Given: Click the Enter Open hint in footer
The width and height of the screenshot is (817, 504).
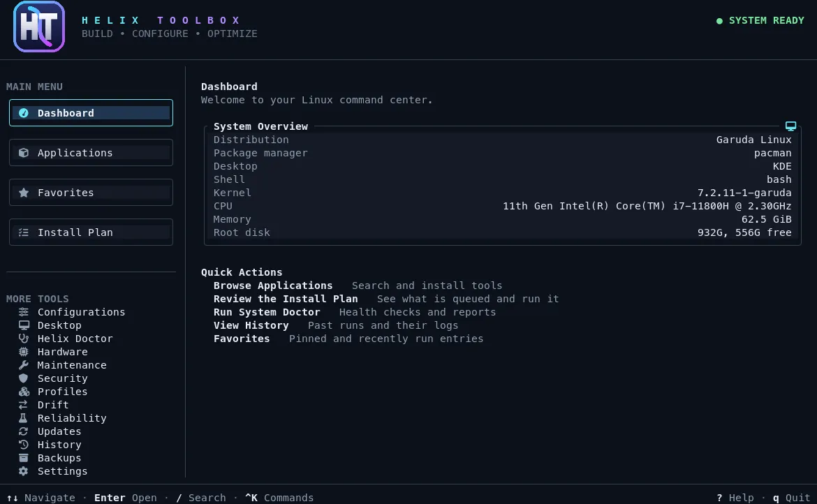Looking at the screenshot, I should 126,498.
